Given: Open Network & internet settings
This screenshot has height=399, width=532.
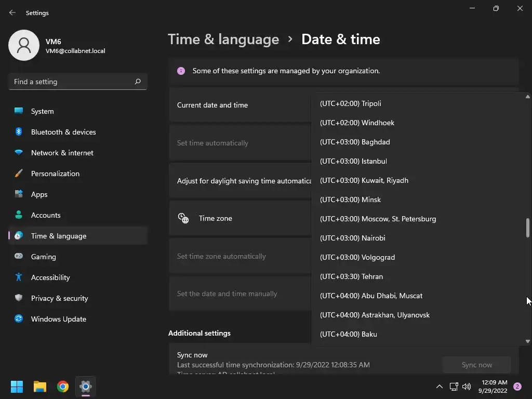Looking at the screenshot, I should click(x=78, y=153).
